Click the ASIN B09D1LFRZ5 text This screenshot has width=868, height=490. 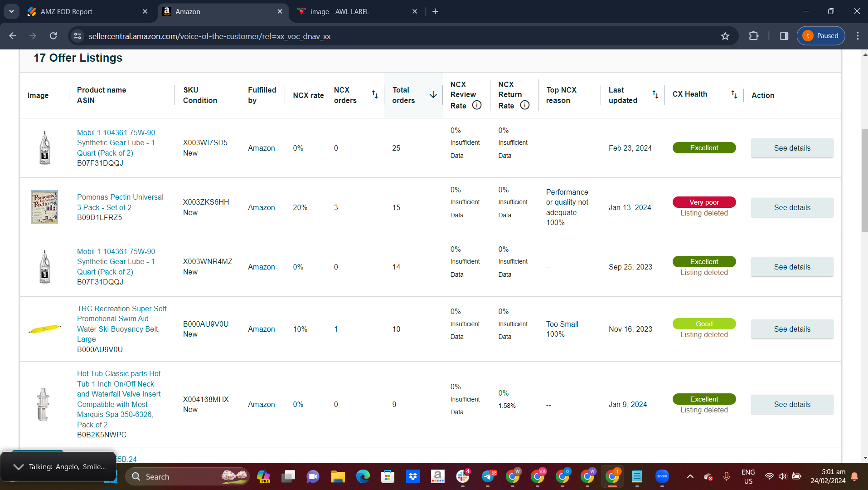[99, 218]
